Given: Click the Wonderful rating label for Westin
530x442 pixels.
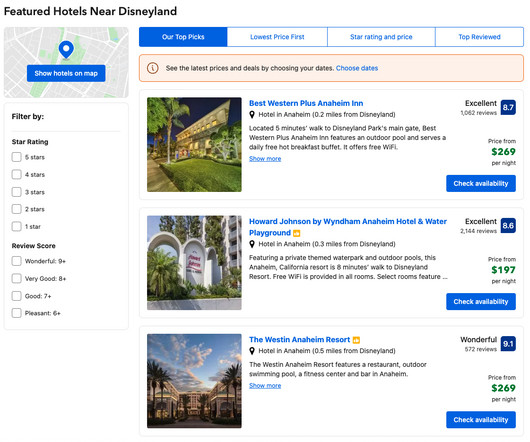Looking at the screenshot, I should pos(479,340).
